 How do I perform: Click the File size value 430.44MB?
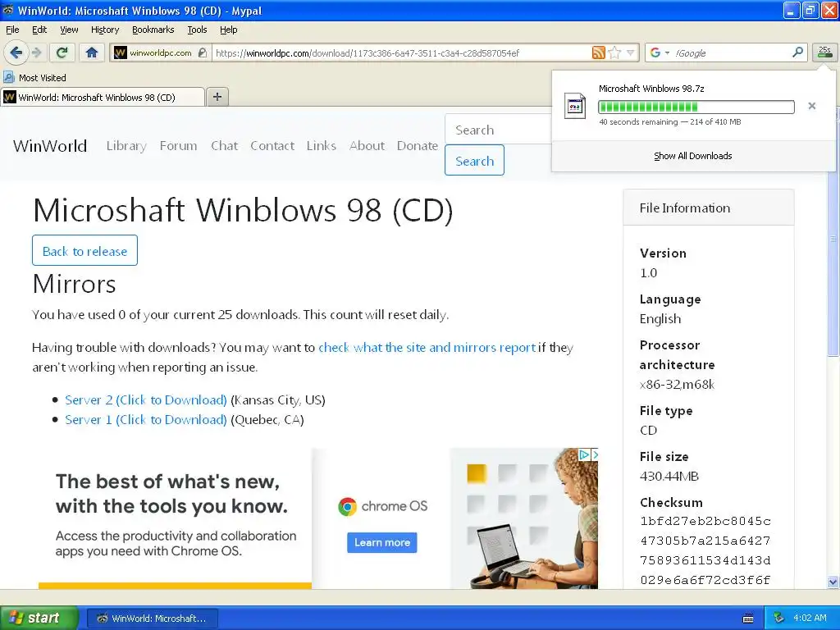coord(669,477)
